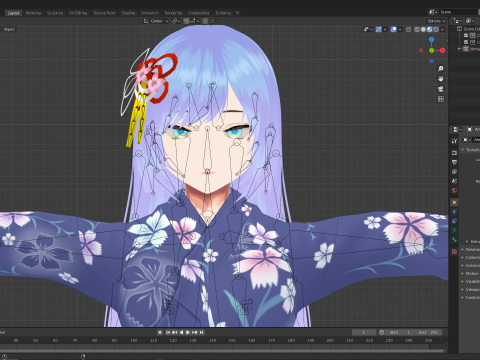Open the World properties tab
This screenshot has width=480, height=360.
coord(454,191)
